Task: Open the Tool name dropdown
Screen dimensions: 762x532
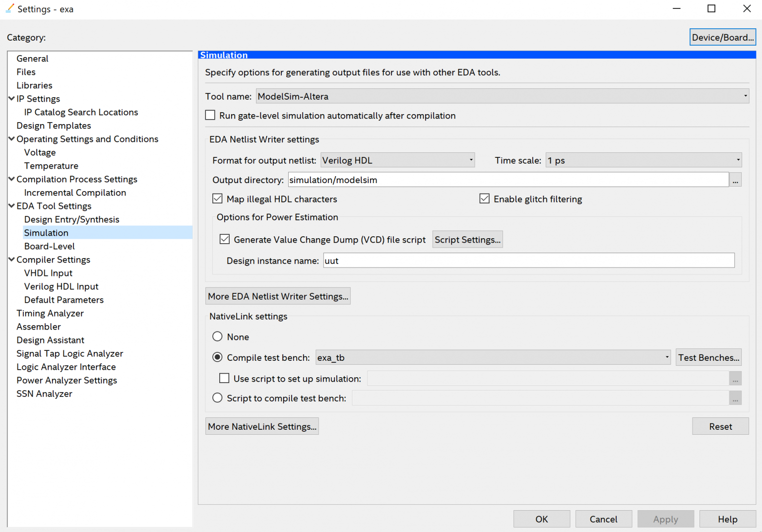Action: 502,96
